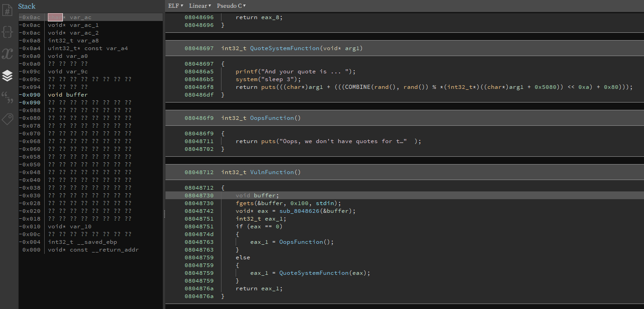The image size is (644, 309).
Task: Select the Stack layers icon in sidebar
Action: tap(7, 76)
